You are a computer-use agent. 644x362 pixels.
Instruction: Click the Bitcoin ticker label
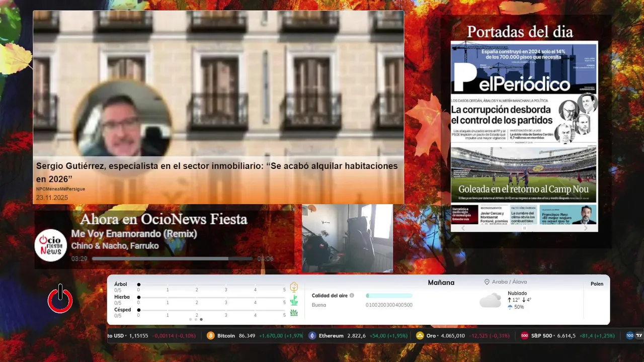[x=226, y=336]
